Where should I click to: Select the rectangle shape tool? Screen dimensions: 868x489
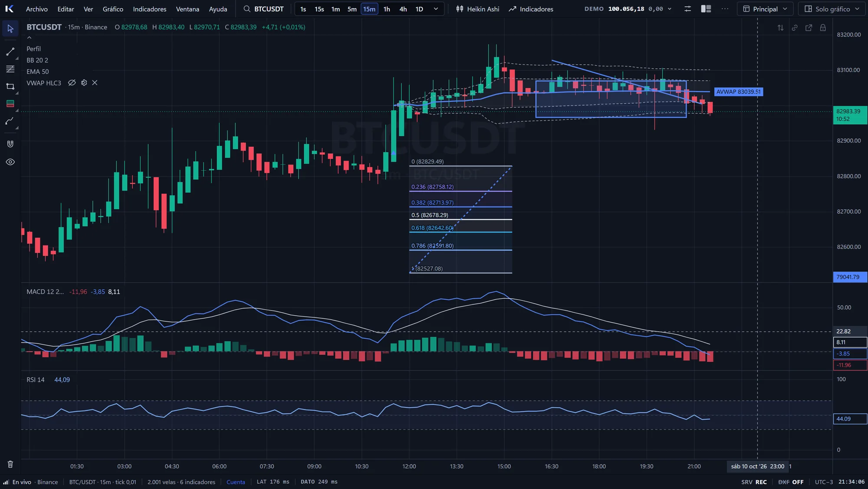tap(10, 86)
